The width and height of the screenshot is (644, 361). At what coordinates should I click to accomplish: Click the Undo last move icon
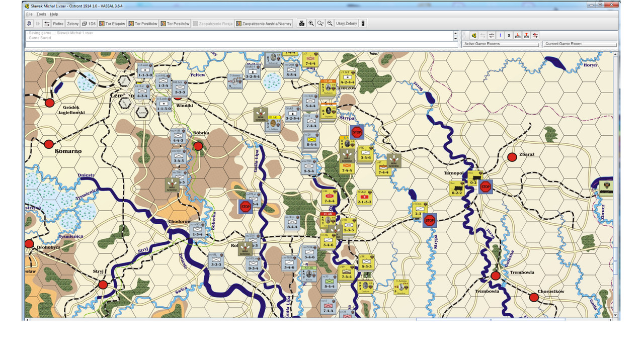click(29, 24)
